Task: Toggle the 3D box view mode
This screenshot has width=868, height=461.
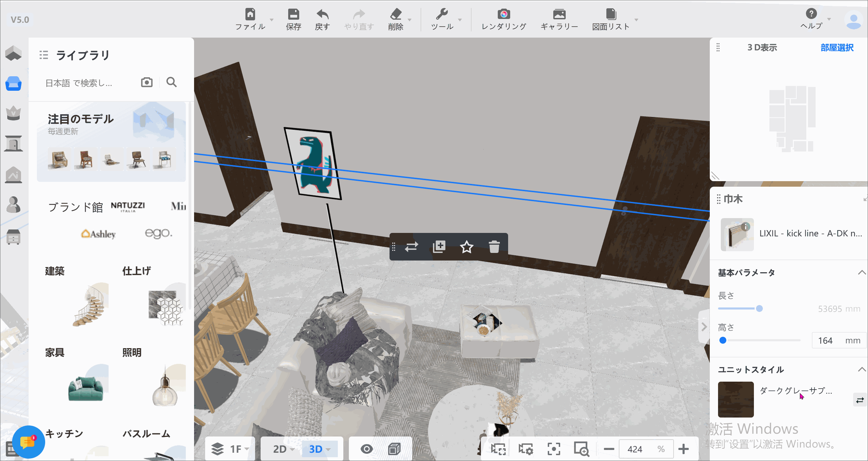Action: point(394,449)
